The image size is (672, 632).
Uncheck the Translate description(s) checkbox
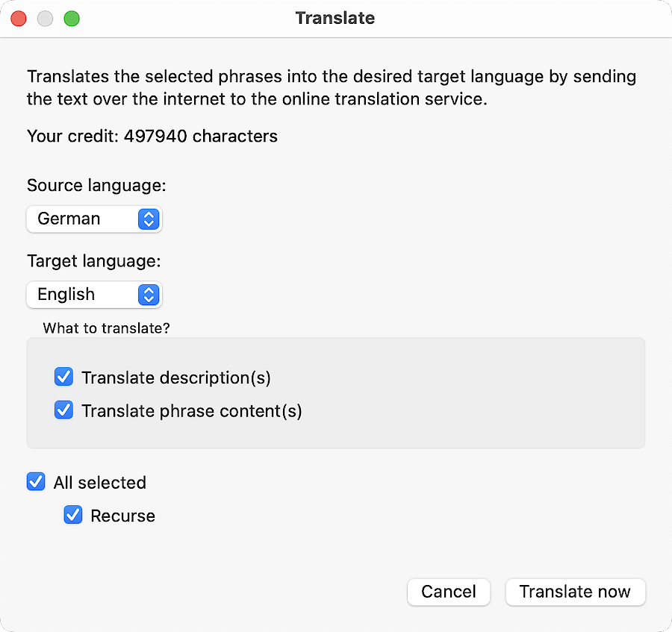[64, 377]
